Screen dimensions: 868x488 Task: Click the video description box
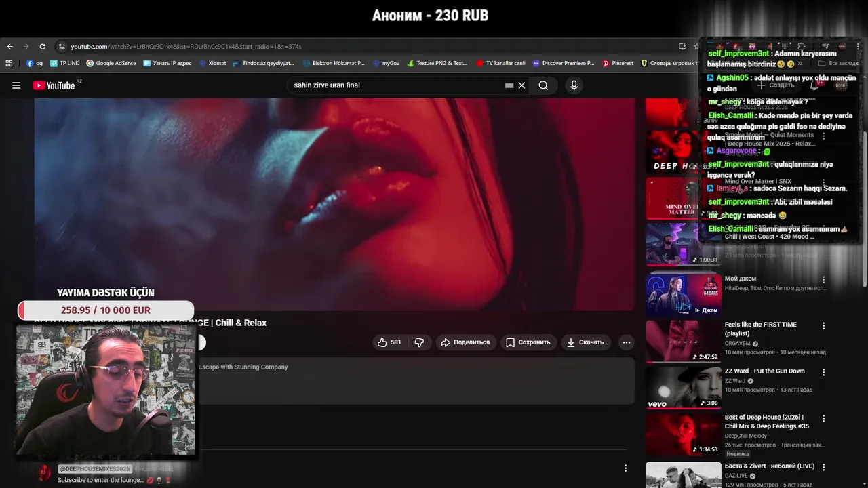point(334,380)
